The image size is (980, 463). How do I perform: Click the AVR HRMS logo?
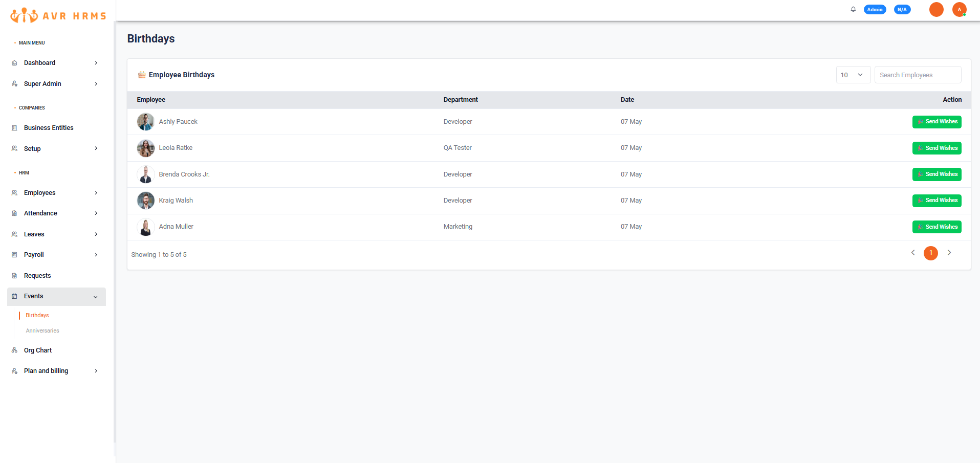(x=58, y=15)
